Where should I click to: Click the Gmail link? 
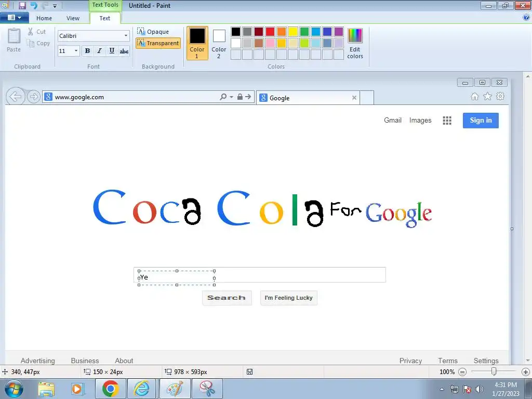pos(393,120)
